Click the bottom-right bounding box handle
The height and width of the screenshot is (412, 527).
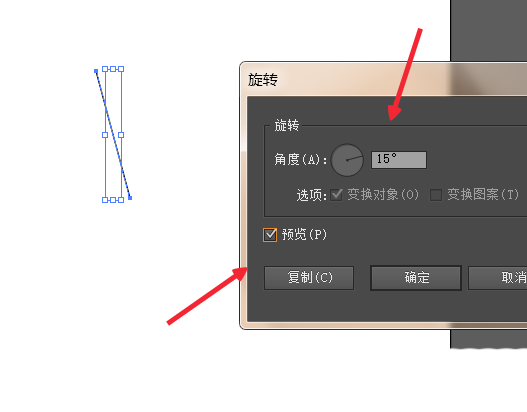(121, 200)
